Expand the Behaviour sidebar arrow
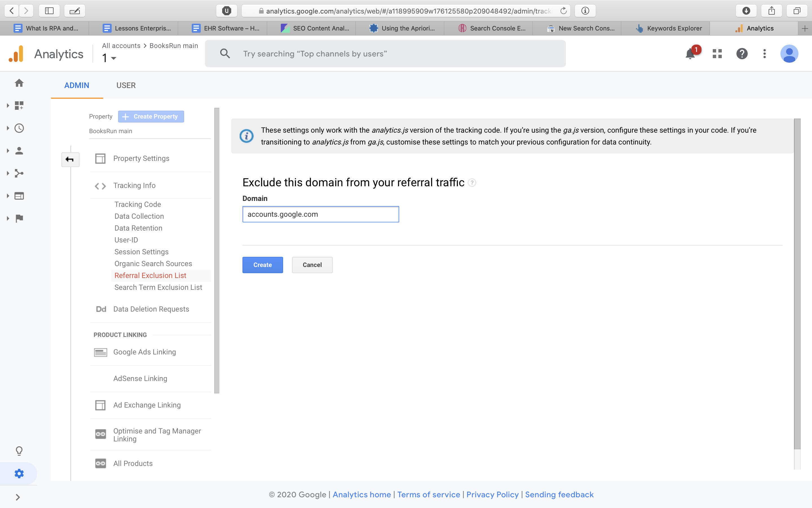 (8, 196)
